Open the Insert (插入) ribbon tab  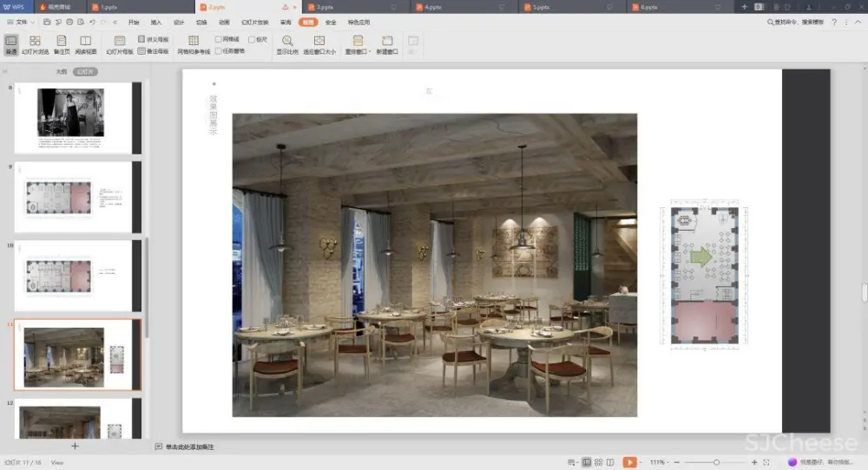pos(156,23)
